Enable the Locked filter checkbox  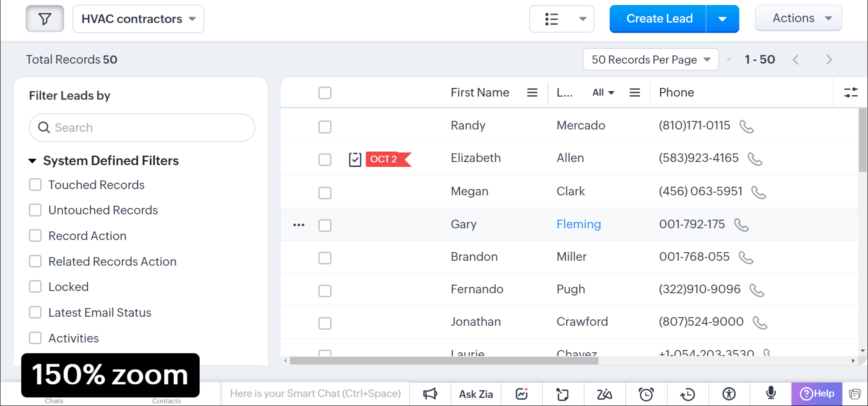[x=35, y=287]
